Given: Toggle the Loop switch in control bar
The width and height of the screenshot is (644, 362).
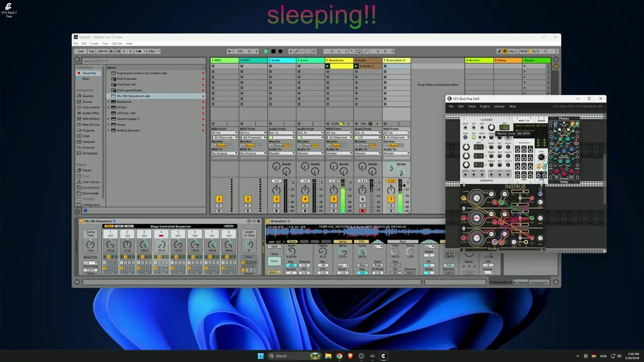Looking at the screenshot, I should tap(359, 51).
